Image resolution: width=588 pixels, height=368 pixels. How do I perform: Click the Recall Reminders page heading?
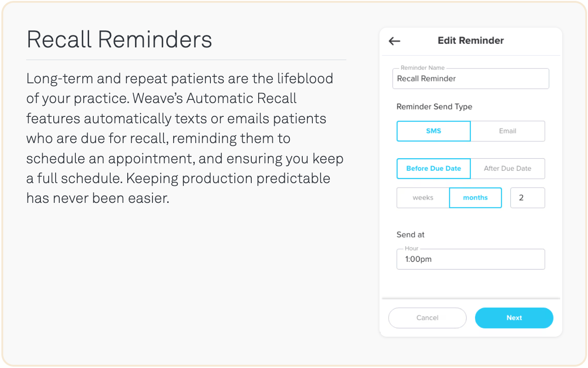[119, 40]
